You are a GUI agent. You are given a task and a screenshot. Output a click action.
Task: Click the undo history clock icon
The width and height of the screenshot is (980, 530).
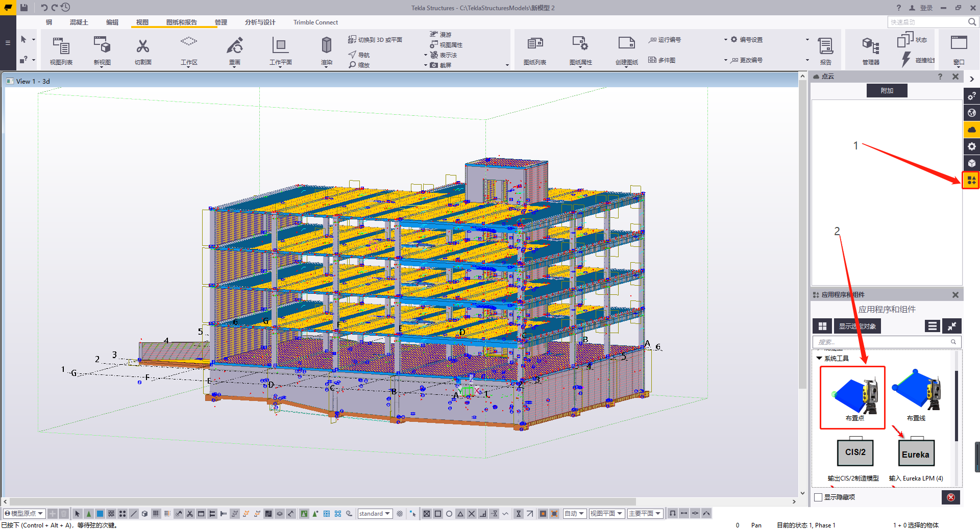coord(65,7)
